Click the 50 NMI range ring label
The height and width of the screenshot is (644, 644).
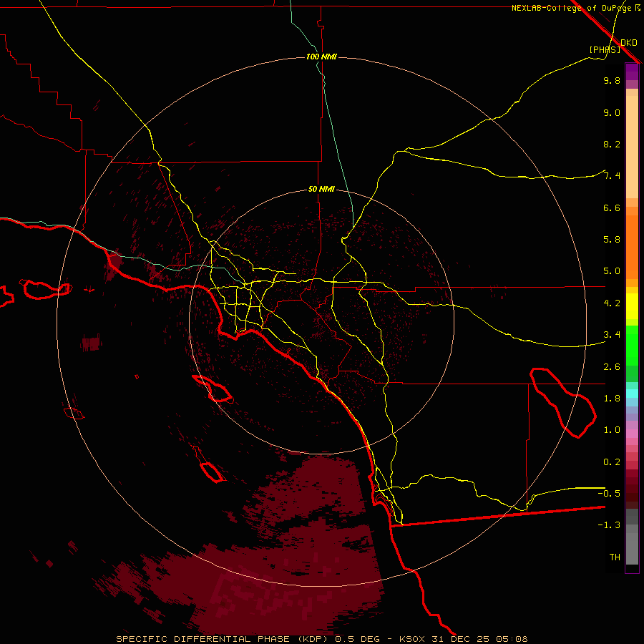321,190
